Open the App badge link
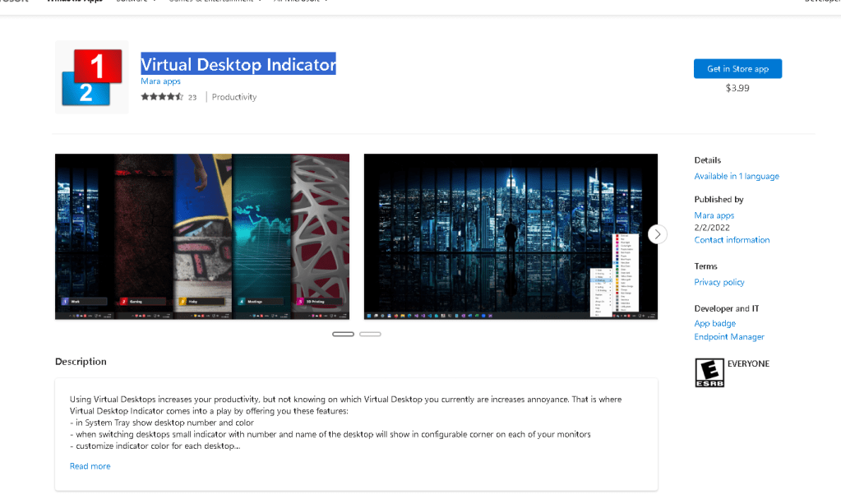This screenshot has width=841, height=504. [715, 323]
